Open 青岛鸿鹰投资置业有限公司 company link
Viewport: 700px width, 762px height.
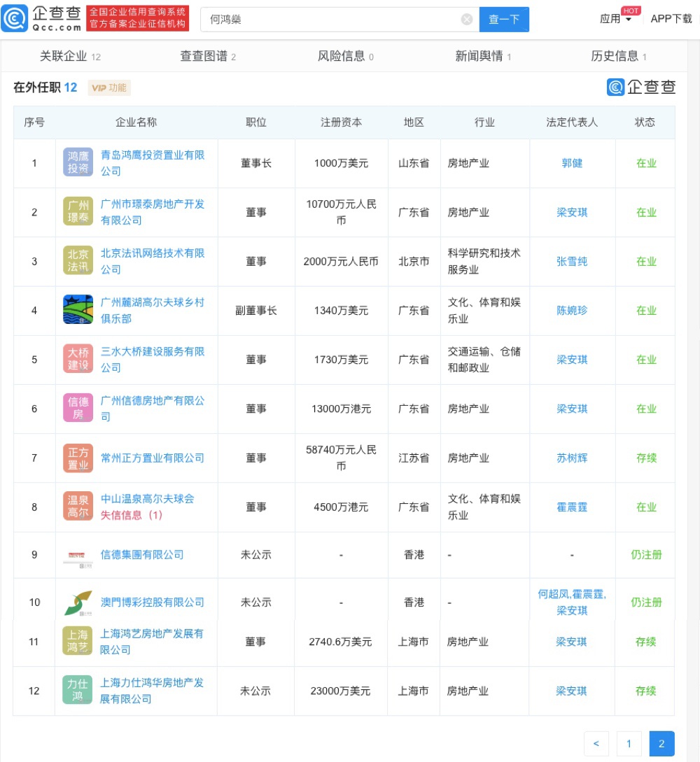[x=152, y=163]
